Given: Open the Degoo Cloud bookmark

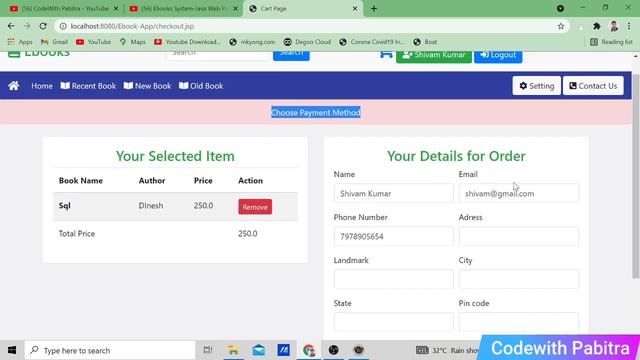Looking at the screenshot, I should [307, 42].
